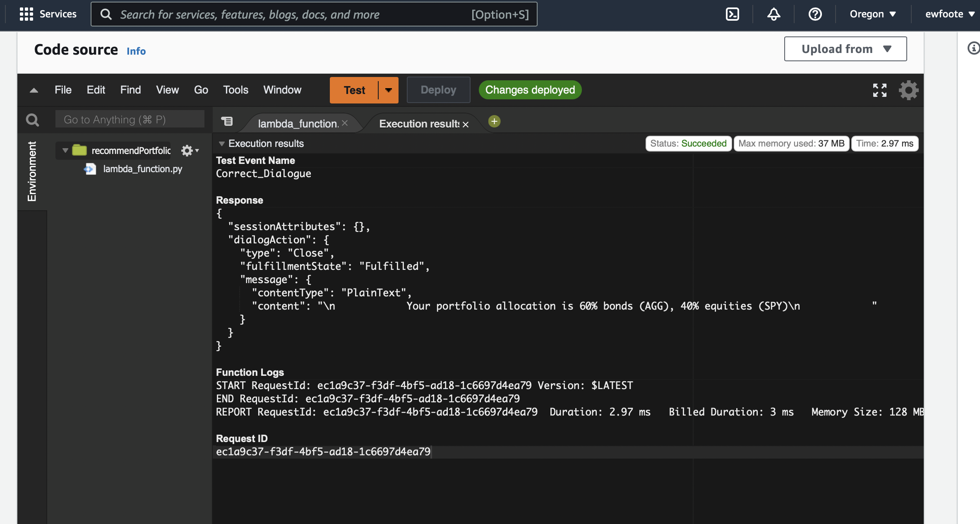
Task: Add a new tab with plus icon
Action: coord(494,121)
